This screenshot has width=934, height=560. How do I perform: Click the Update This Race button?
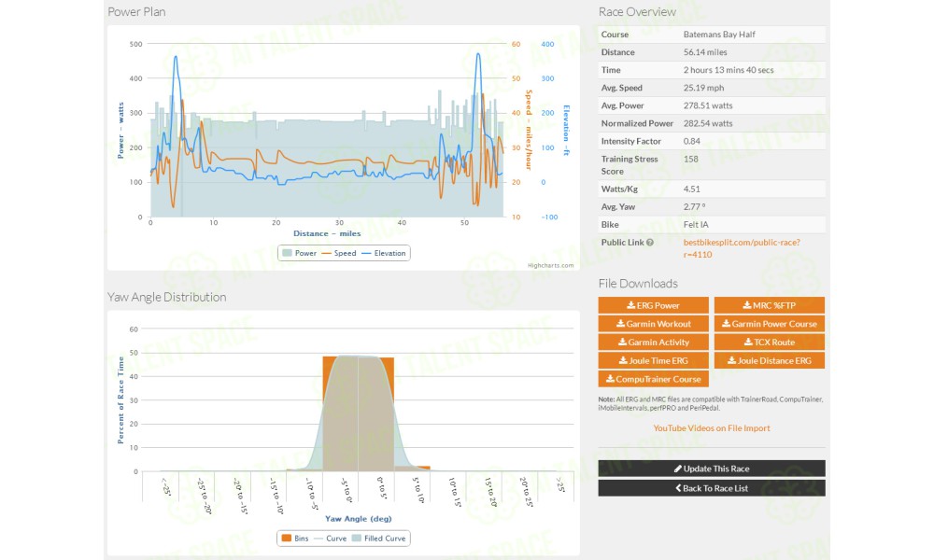coord(712,469)
